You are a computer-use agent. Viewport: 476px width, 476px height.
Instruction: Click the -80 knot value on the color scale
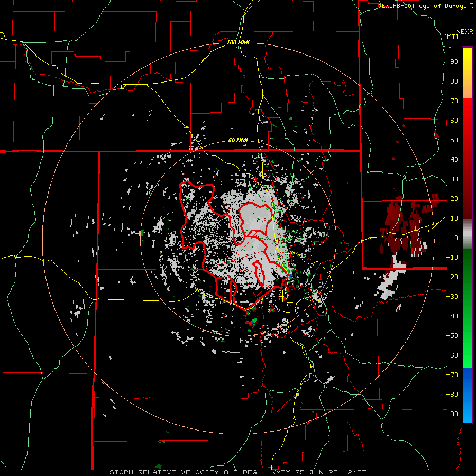(452, 395)
